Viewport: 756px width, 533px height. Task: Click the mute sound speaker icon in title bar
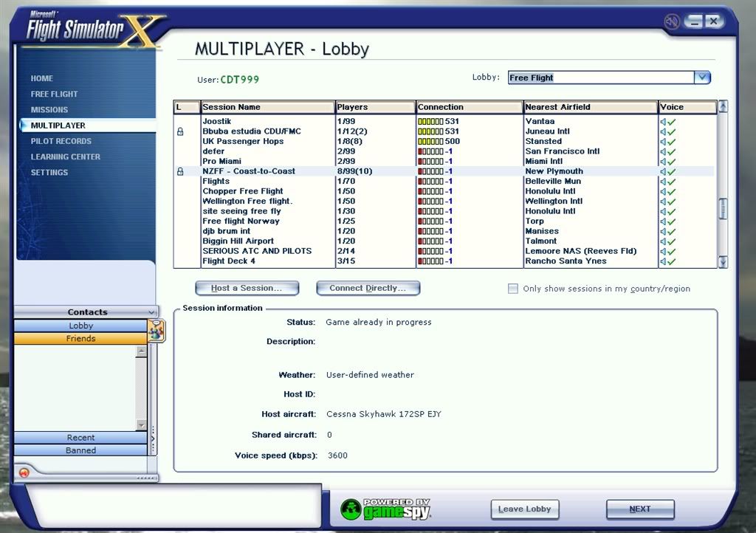point(671,22)
